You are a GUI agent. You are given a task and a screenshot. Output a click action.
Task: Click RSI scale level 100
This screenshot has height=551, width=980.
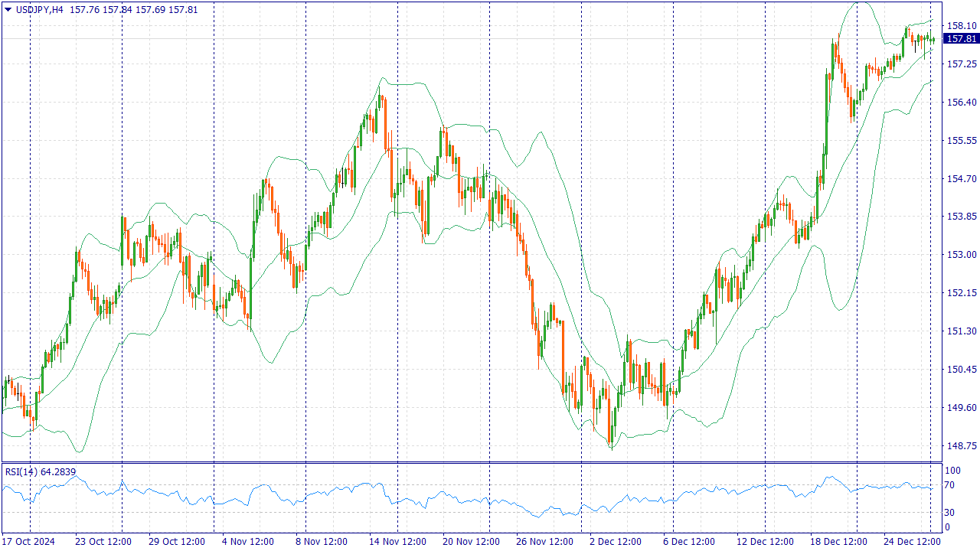pos(952,471)
